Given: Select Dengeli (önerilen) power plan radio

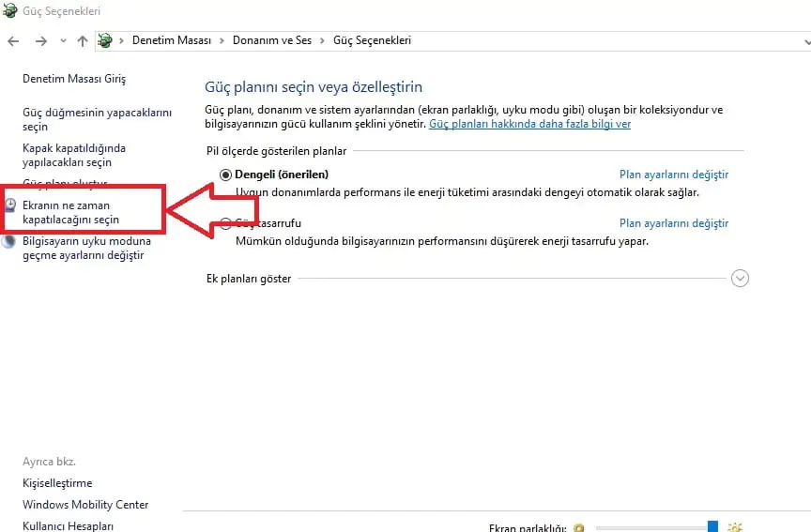Looking at the screenshot, I should pos(225,175).
